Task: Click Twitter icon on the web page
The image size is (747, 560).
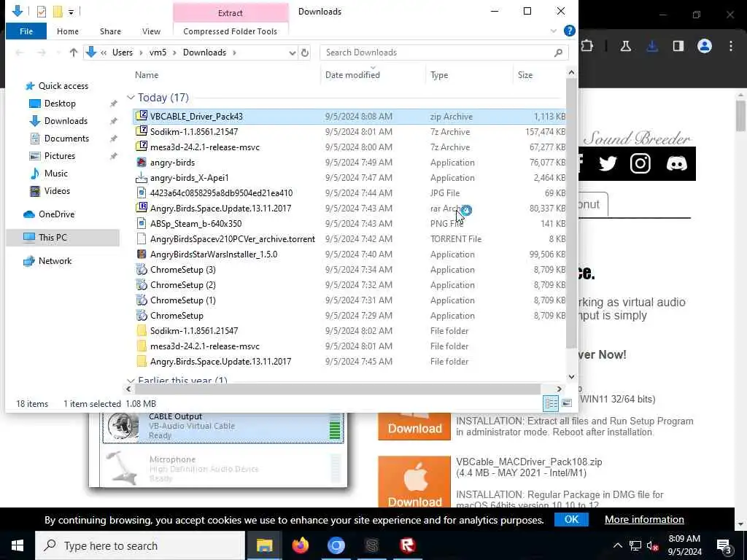Action: tap(608, 163)
